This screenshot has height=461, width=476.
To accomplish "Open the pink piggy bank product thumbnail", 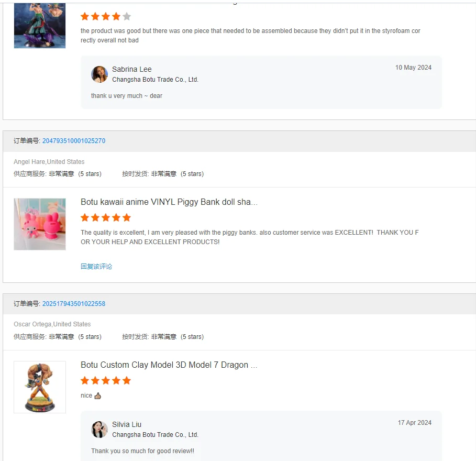I will (x=40, y=224).
